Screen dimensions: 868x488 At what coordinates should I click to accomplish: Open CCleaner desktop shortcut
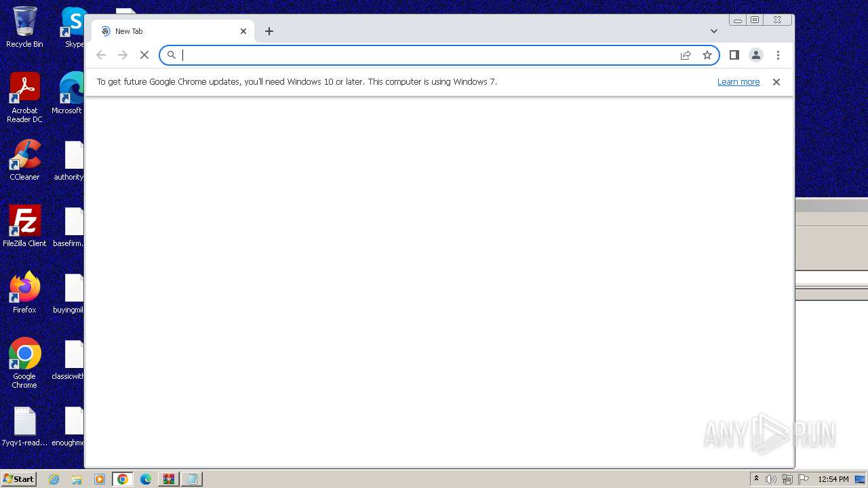click(x=24, y=160)
